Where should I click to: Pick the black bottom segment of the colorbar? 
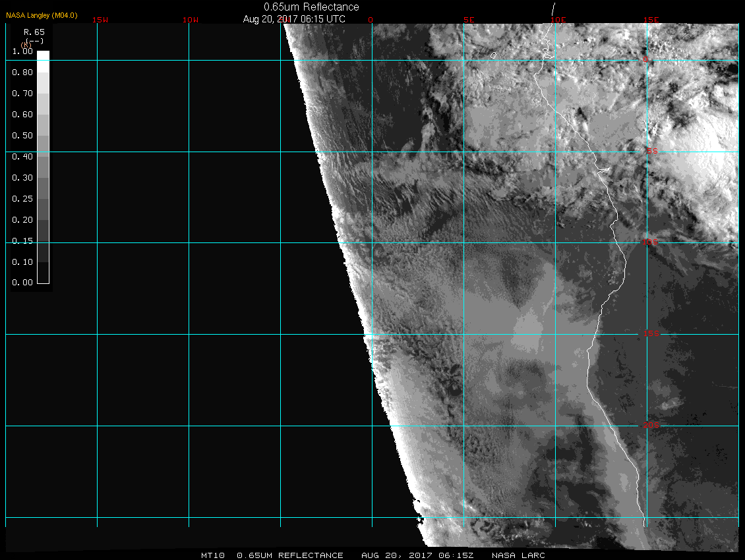coord(44,273)
